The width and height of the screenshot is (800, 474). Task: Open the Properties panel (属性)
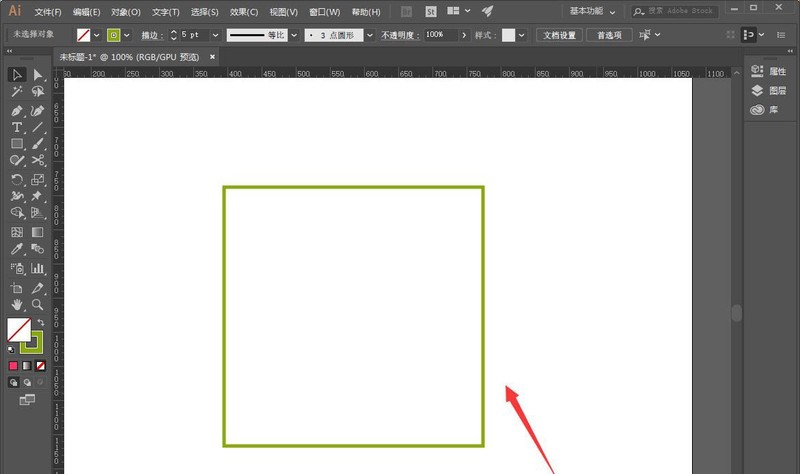coord(772,71)
